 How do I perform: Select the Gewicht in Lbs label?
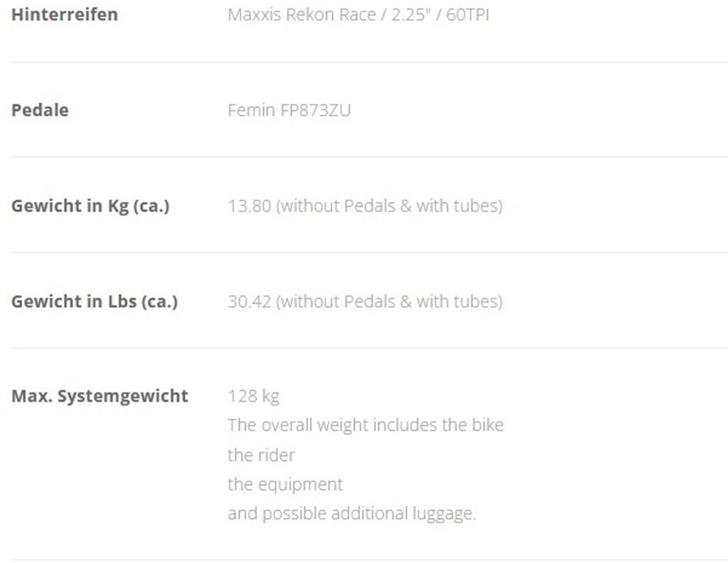click(94, 301)
